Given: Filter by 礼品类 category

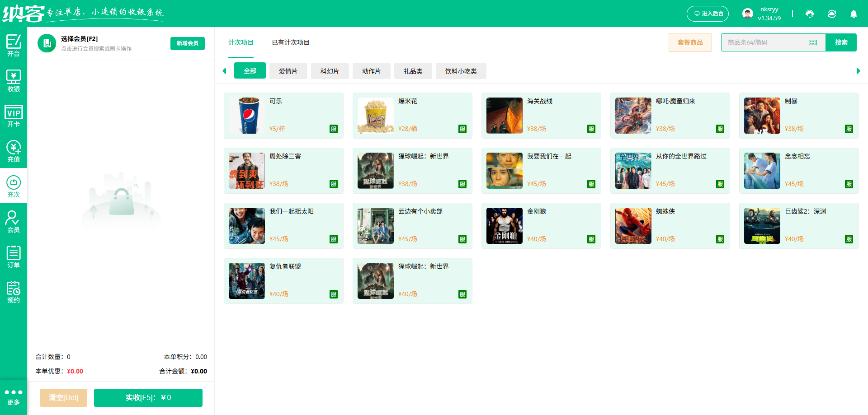Looking at the screenshot, I should tap(413, 71).
